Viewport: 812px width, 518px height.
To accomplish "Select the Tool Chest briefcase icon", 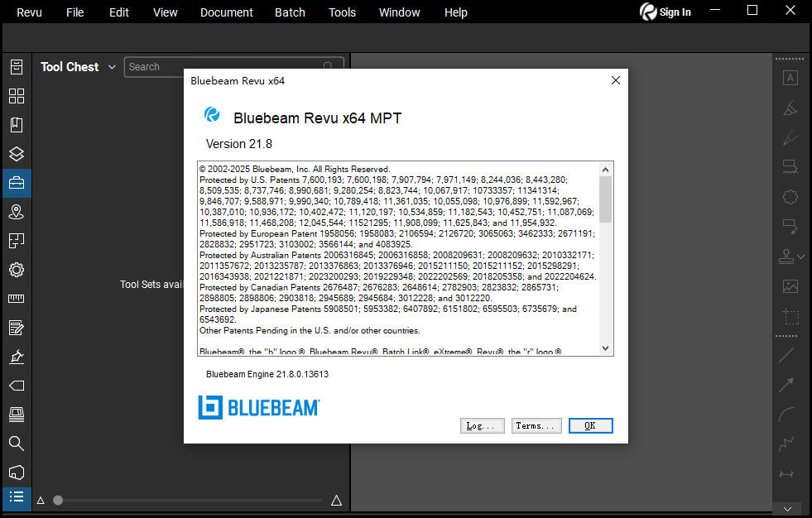I will point(17,183).
